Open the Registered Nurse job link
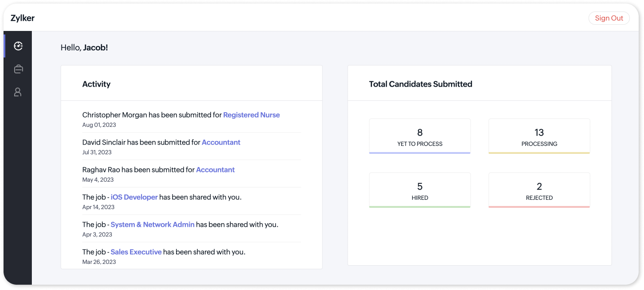Screen dimensions: 644x290 pyautogui.click(x=251, y=115)
